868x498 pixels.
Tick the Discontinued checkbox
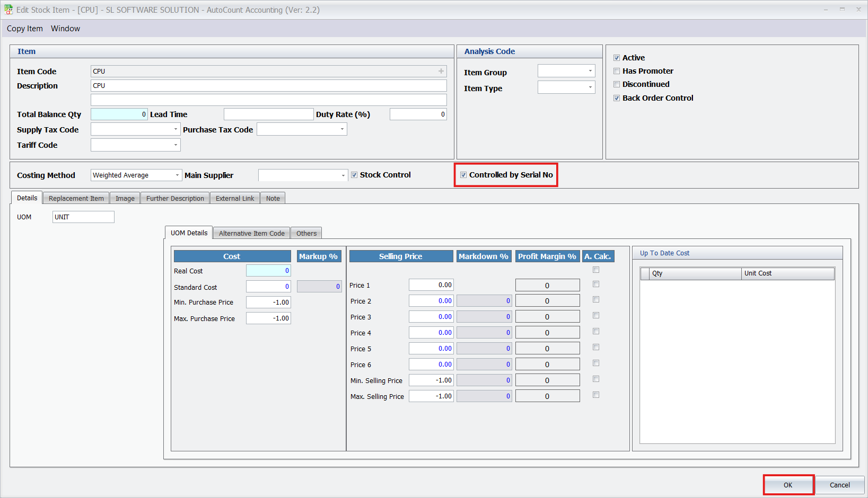coord(617,84)
